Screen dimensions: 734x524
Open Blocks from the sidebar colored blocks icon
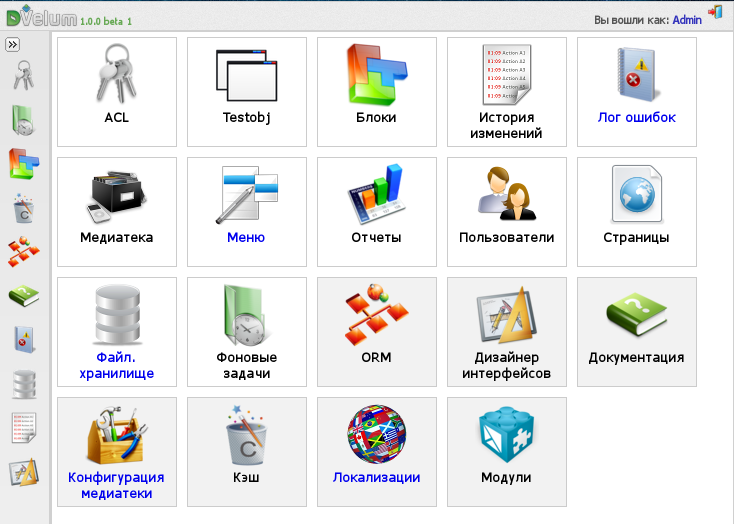pyautogui.click(x=23, y=164)
